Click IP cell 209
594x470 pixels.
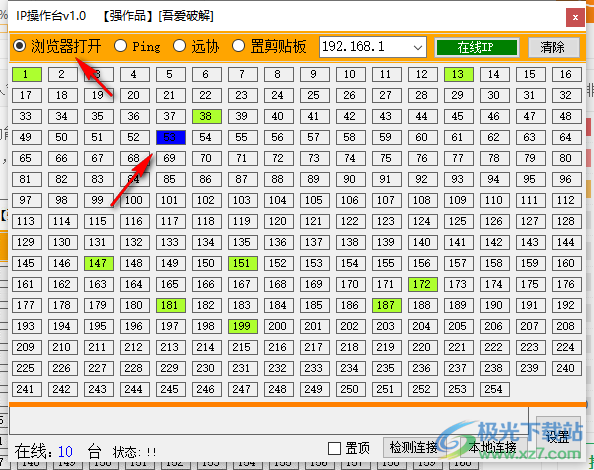27,347
